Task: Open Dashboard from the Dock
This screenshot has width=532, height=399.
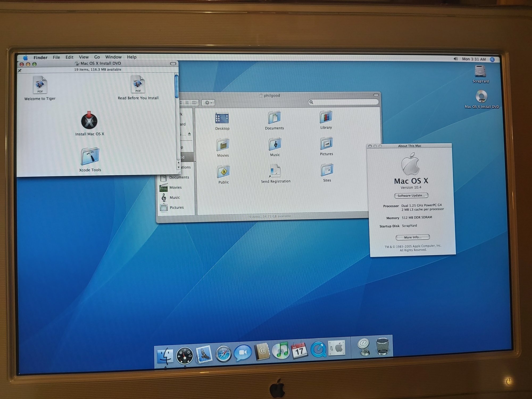Action: coord(185,355)
